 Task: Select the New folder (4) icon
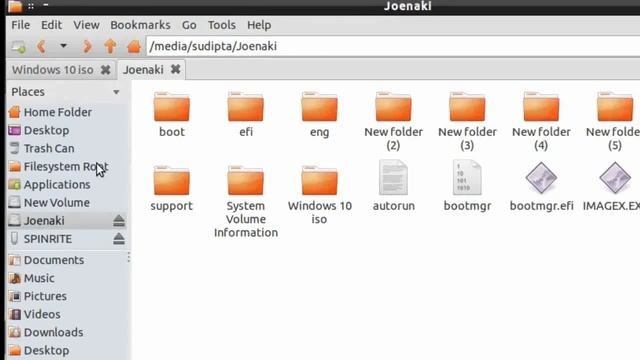pyautogui.click(x=541, y=107)
